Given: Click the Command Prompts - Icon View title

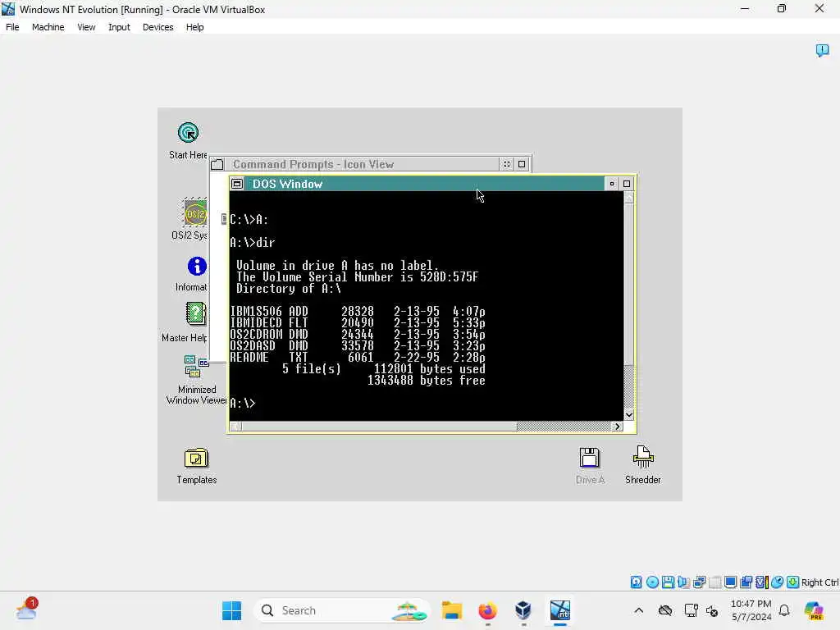Looking at the screenshot, I should coord(313,164).
